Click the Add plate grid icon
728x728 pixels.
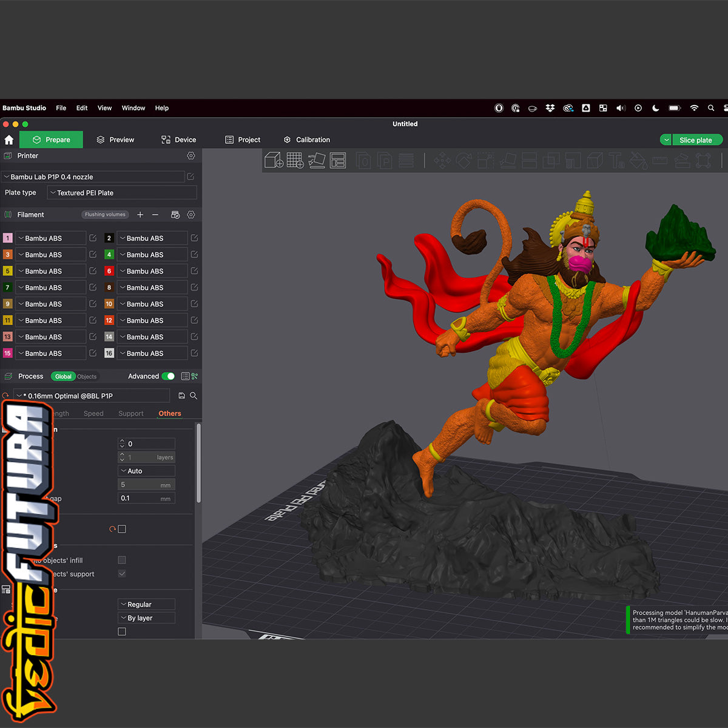click(295, 160)
